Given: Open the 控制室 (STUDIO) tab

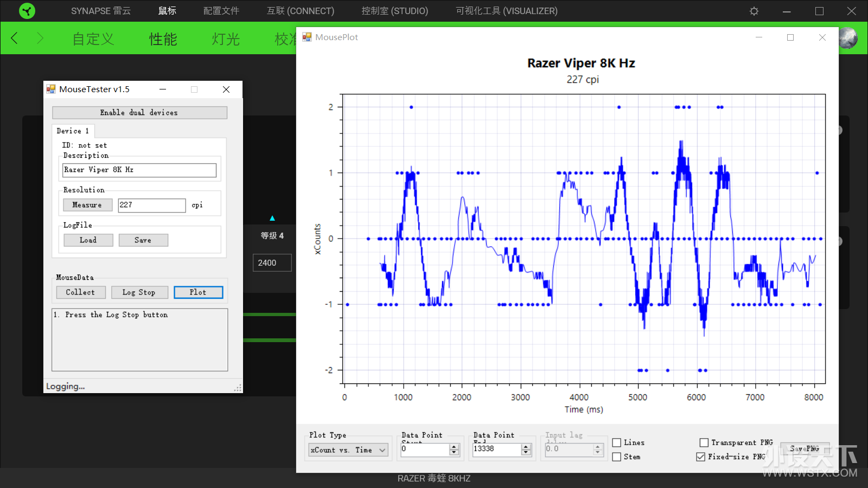Looking at the screenshot, I should 395,11.
